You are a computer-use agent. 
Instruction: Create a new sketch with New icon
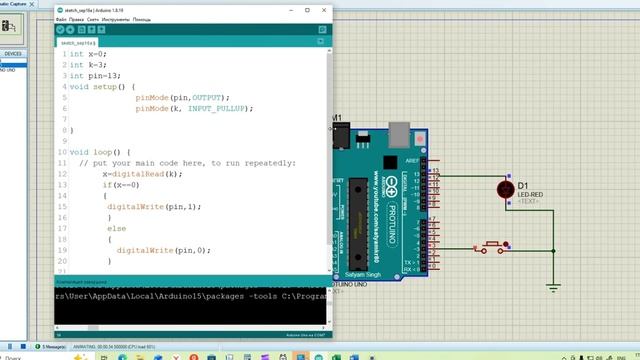coord(82,30)
